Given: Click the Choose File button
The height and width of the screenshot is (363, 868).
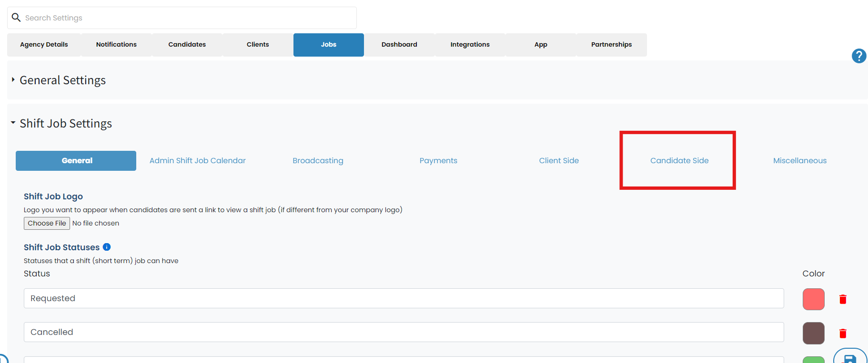Looking at the screenshot, I should click(x=47, y=223).
